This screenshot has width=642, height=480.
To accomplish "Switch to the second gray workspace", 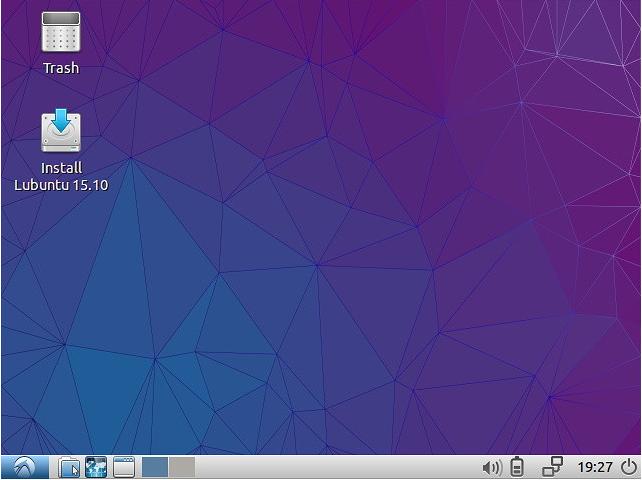I will tap(182, 467).
